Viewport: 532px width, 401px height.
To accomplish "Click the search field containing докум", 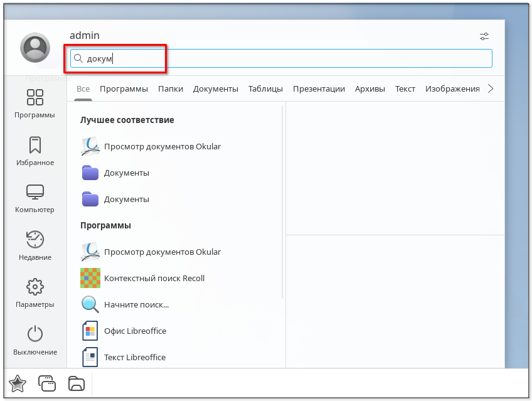I will 281,58.
